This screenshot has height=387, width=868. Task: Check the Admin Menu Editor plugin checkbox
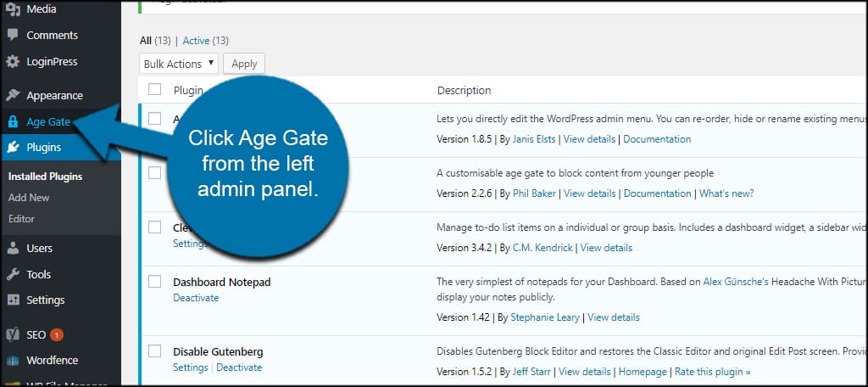click(x=155, y=118)
